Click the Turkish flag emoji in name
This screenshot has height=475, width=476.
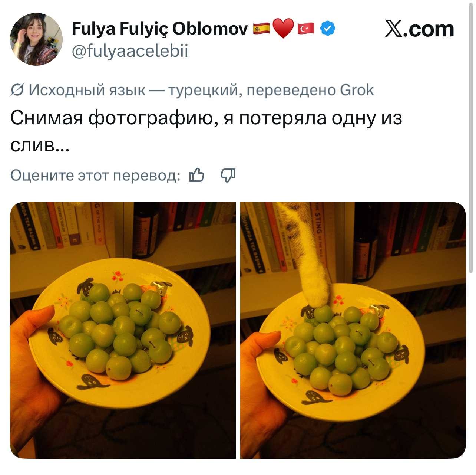[306, 29]
